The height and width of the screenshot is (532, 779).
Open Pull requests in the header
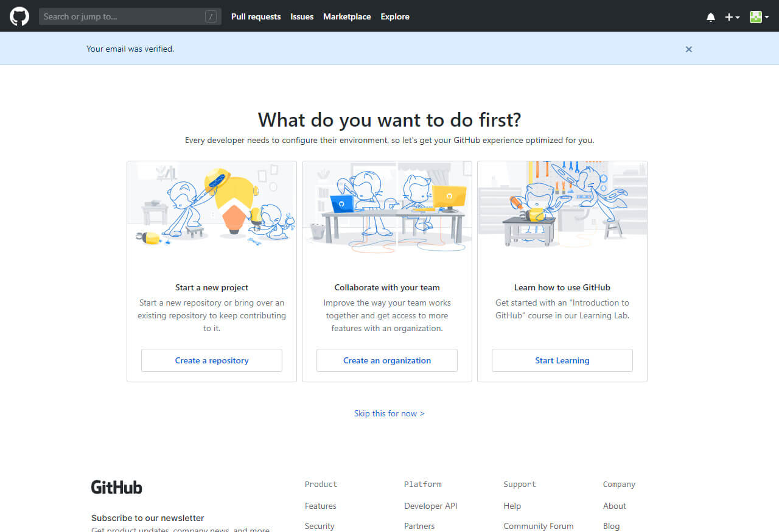[x=256, y=16]
